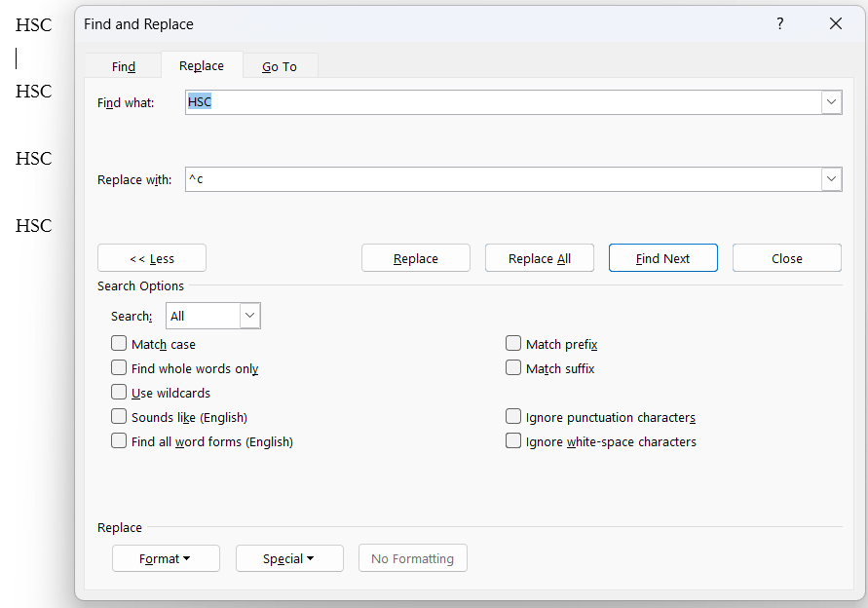This screenshot has height=608, width=868.
Task: Open the Search direction dropdown
Action: (x=249, y=316)
